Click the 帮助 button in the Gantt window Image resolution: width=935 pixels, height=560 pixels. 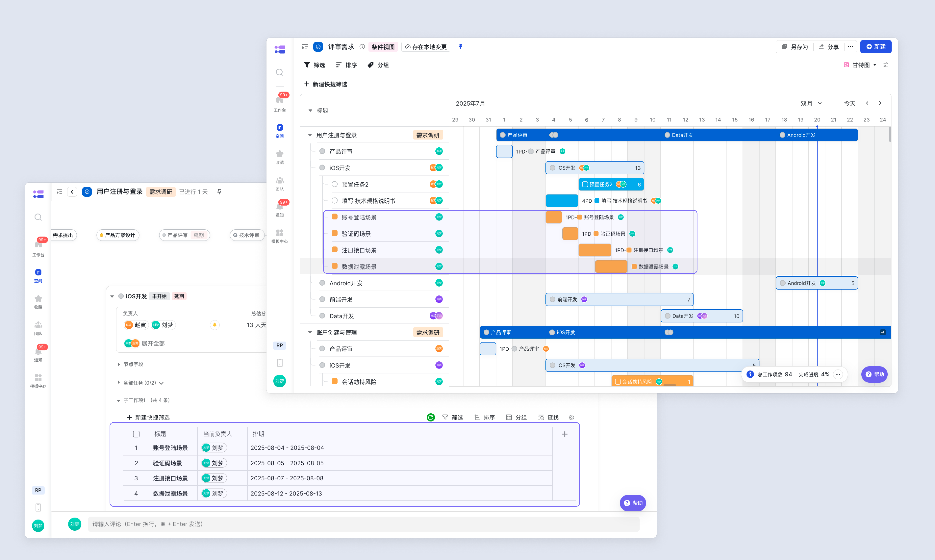click(875, 374)
